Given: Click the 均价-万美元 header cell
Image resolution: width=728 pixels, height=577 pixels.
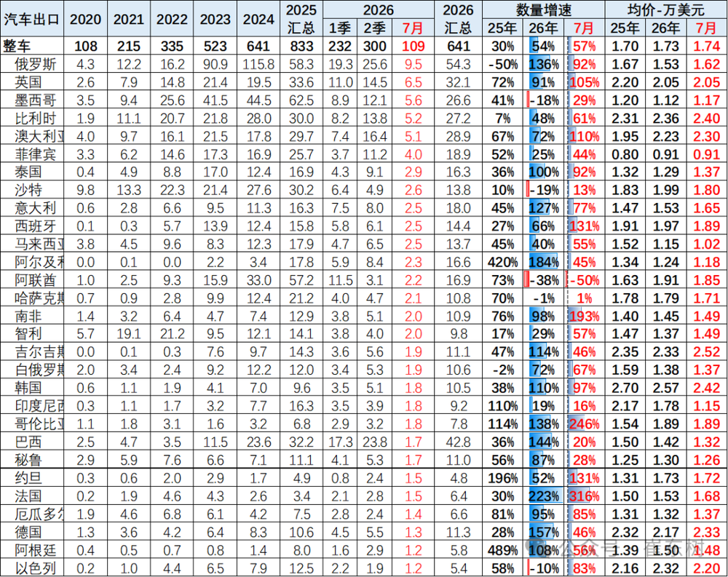Looking at the screenshot, I should click(x=666, y=10).
